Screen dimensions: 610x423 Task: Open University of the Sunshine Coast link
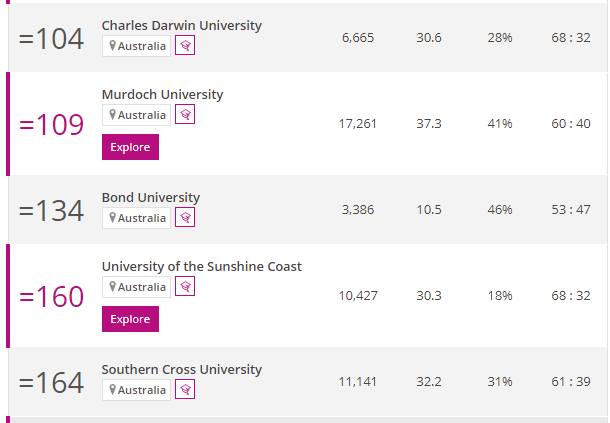(201, 267)
